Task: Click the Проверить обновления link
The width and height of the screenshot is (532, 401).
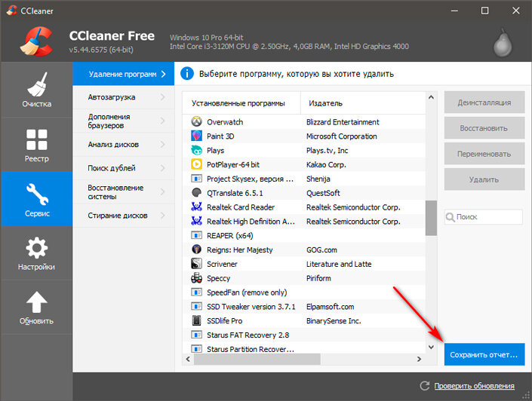Action: point(474,386)
